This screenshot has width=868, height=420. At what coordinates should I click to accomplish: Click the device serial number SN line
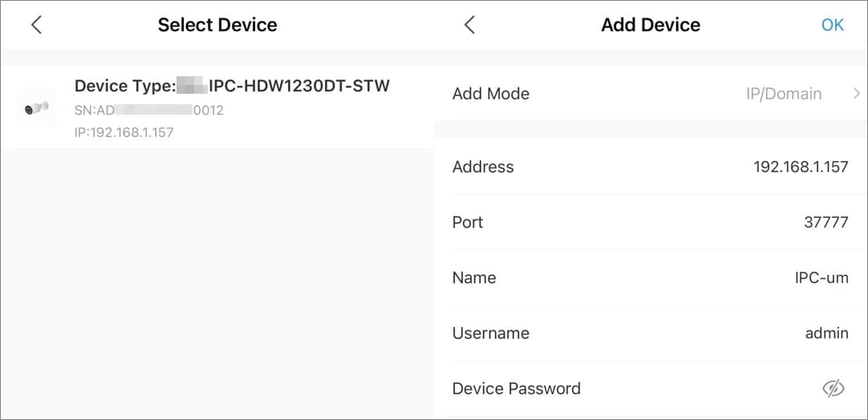pyautogui.click(x=149, y=110)
